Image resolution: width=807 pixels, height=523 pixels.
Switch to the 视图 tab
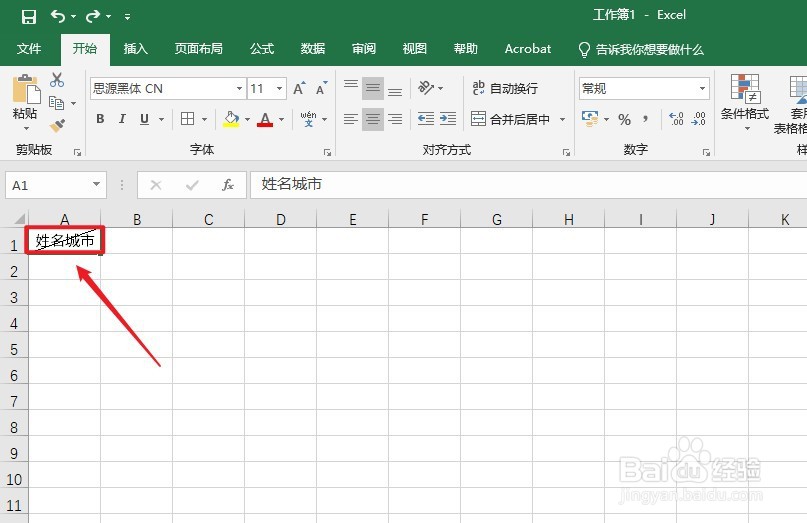point(415,49)
